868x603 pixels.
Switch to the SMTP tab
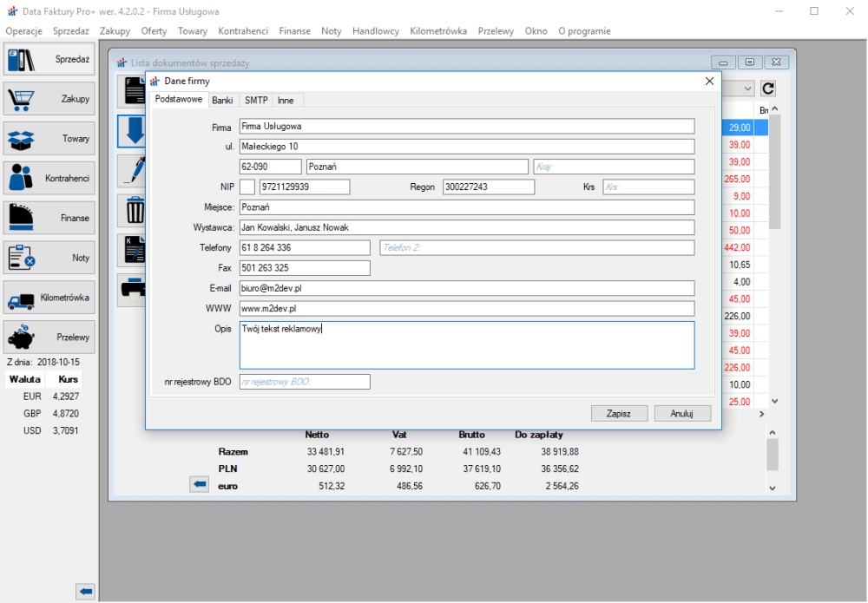tap(255, 101)
